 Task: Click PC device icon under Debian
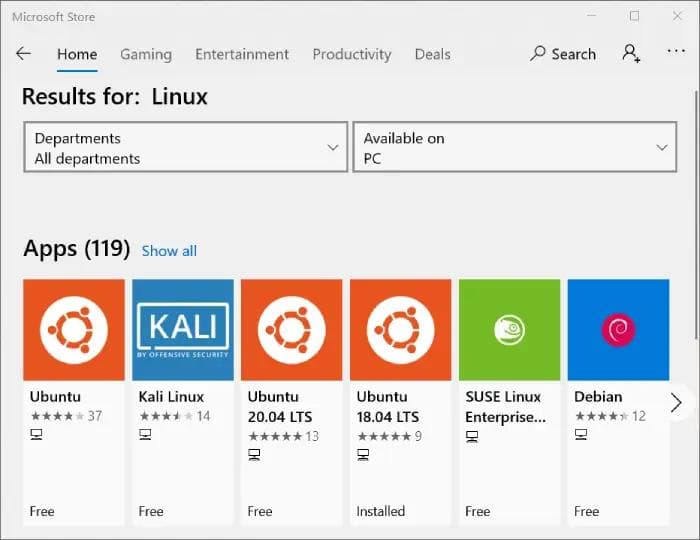click(x=581, y=434)
